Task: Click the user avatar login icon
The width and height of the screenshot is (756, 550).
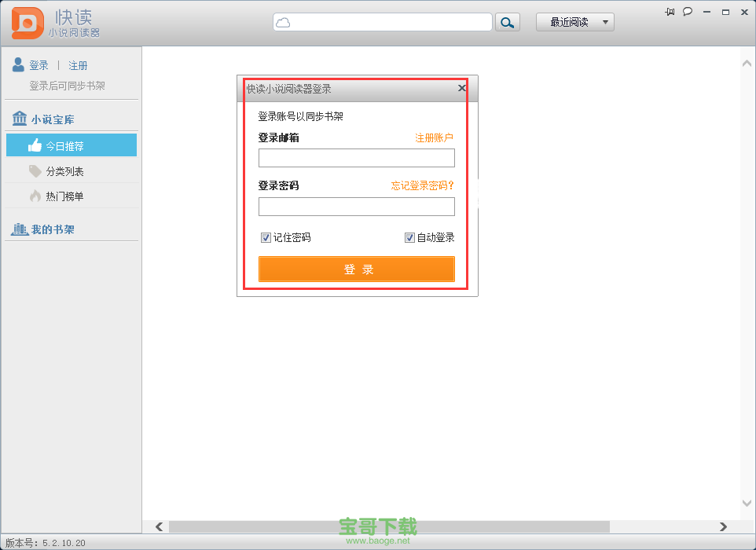Action: (18, 65)
